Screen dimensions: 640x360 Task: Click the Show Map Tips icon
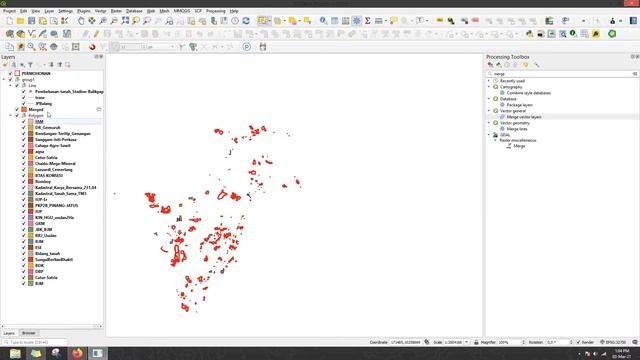(x=393, y=20)
